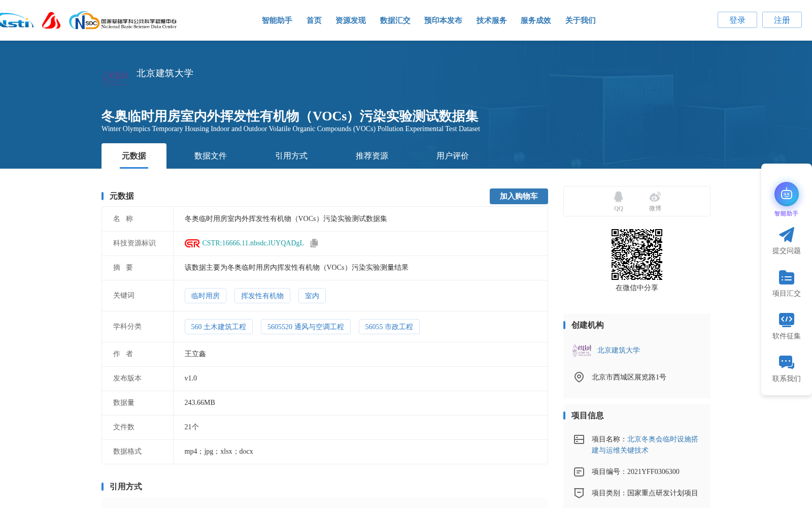Screen dimensions: 812x508
Task: Open the 预印本发布 menu
Action: click(443, 20)
